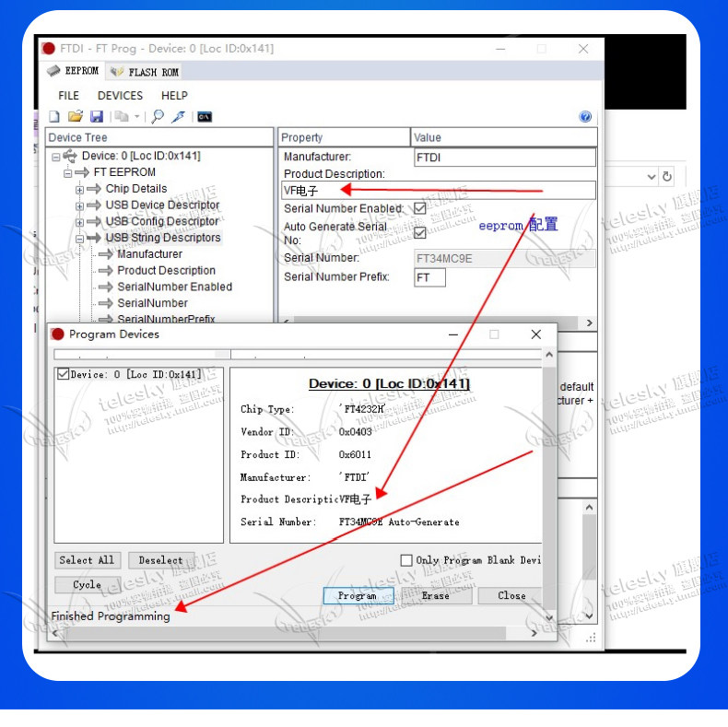The height and width of the screenshot is (727, 728).
Task: Click the New template toolbar icon
Action: 54,116
